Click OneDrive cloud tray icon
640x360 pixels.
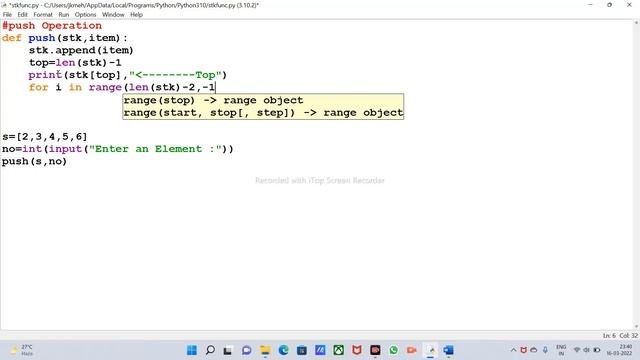(x=533, y=350)
